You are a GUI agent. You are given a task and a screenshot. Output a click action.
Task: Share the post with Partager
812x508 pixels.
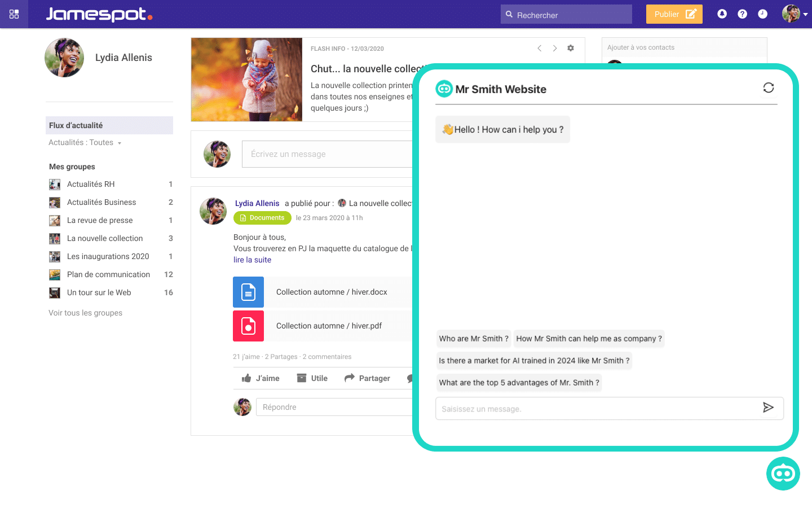pos(367,378)
